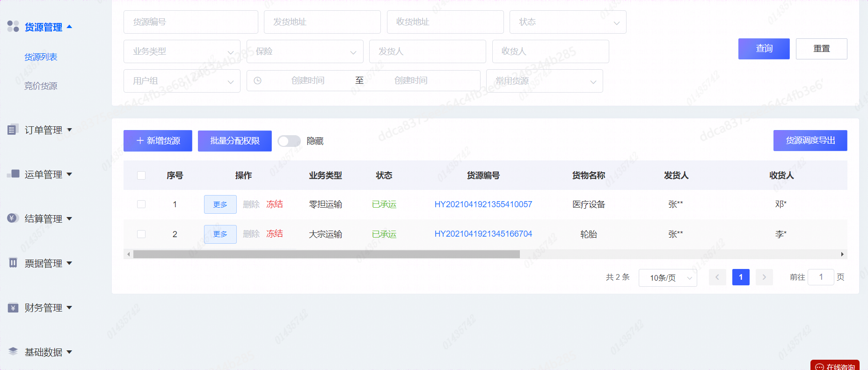Focus the 前往 page number input

821,277
